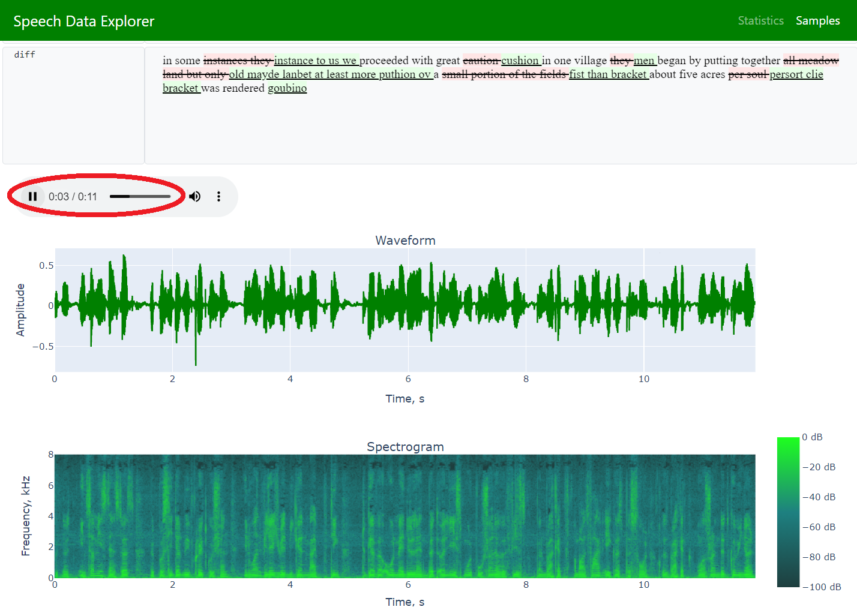The image size is (857, 616).
Task: Click the Speech Data Explorer title
Action: (84, 22)
